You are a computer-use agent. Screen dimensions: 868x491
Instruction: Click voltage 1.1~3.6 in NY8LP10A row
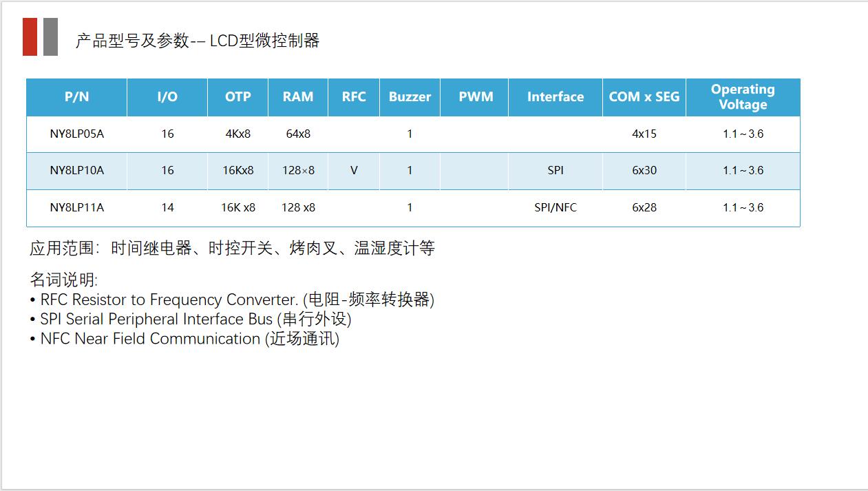point(743,170)
